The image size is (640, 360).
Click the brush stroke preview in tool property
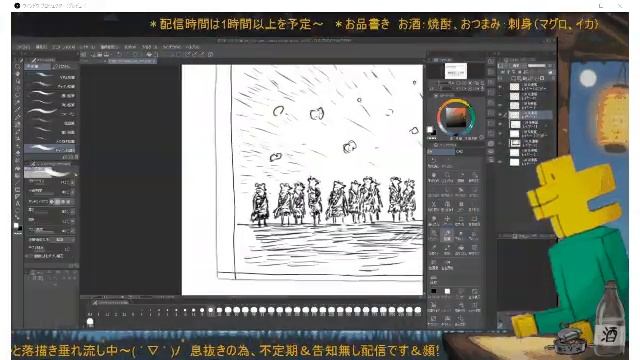coord(51,172)
